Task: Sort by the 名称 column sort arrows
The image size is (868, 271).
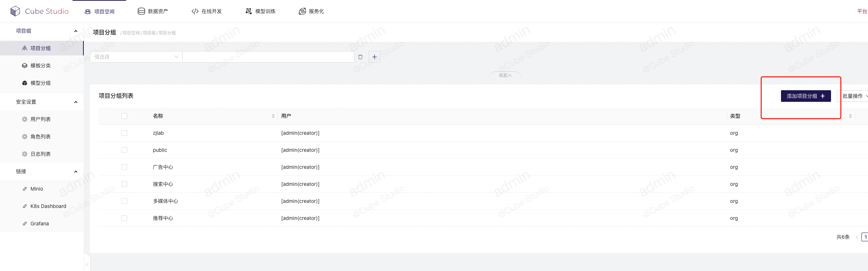Action: point(273,116)
